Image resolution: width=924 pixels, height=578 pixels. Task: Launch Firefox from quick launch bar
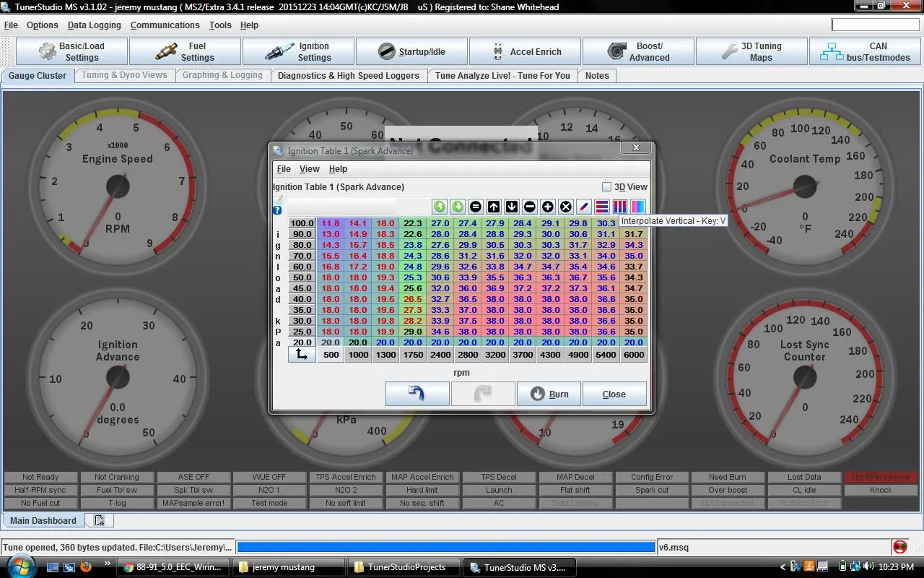86,567
